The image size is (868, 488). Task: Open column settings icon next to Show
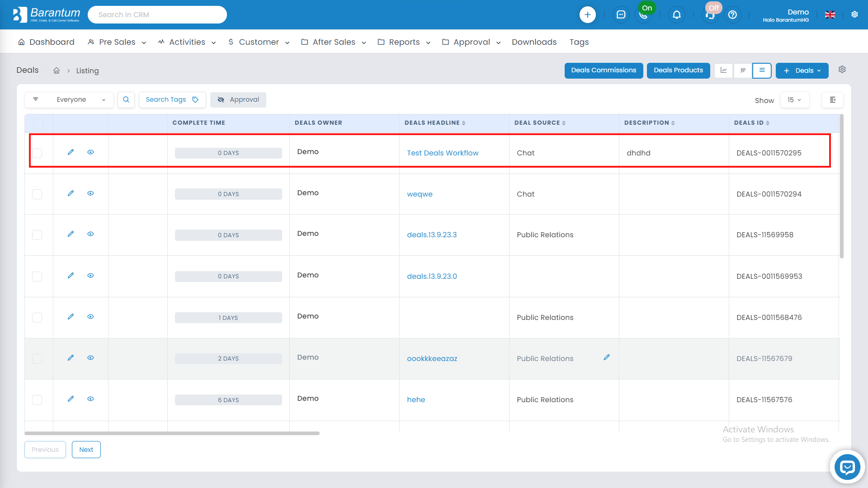tap(832, 100)
